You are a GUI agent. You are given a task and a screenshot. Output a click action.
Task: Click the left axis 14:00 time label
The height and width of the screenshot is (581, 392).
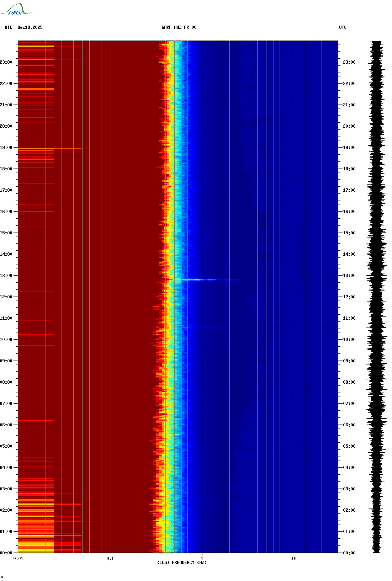pos(6,254)
